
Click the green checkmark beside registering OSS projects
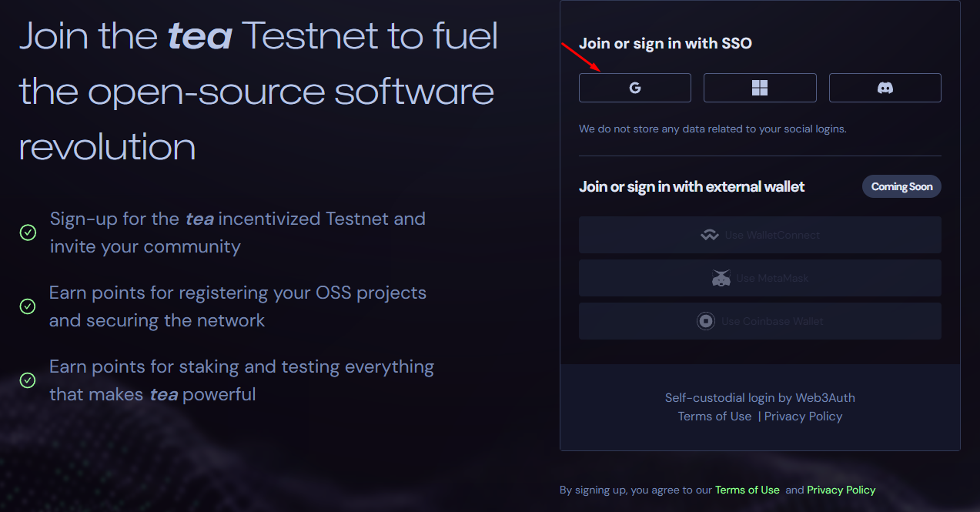pyautogui.click(x=28, y=306)
